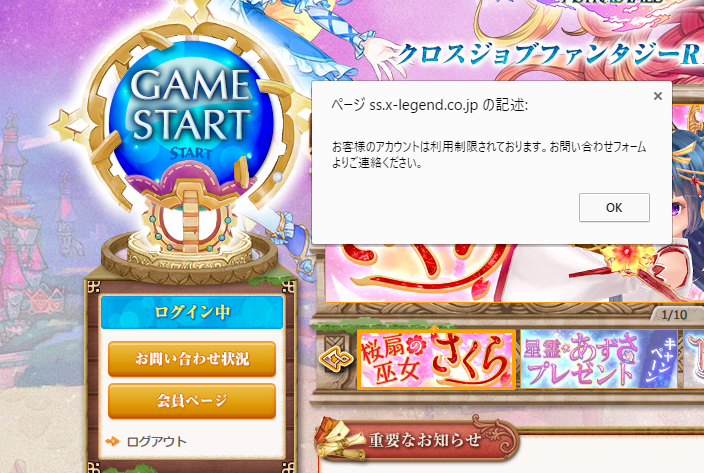Click the 1/10 slide counter
Image resolution: width=704 pixels, height=473 pixels.
click(674, 315)
